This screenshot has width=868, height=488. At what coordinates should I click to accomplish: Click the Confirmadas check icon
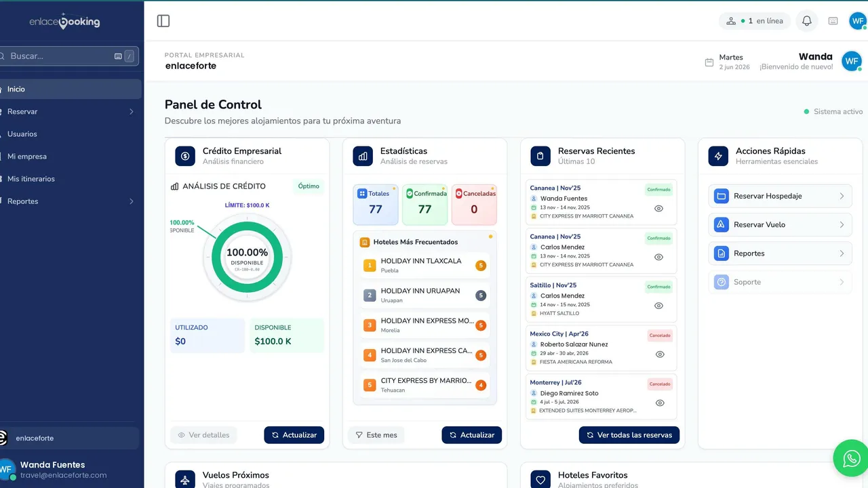[x=410, y=193]
